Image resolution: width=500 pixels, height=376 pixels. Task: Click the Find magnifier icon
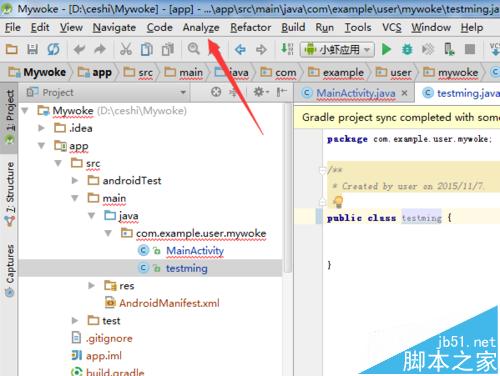pos(193,49)
